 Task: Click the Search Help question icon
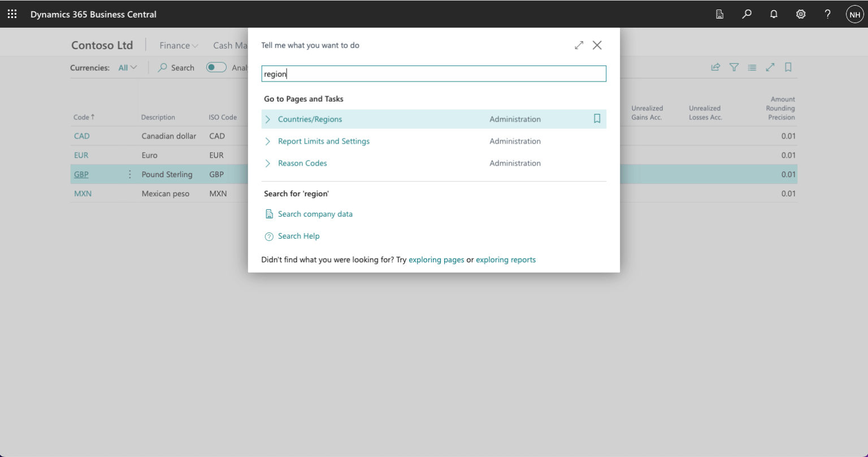point(270,236)
